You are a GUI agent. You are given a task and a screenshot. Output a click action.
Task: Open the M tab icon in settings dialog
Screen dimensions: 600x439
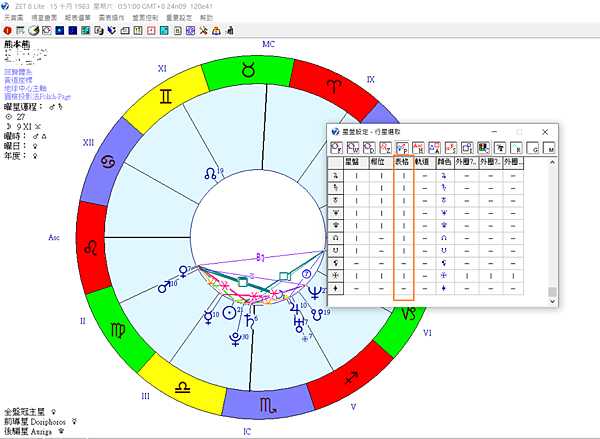coord(549,148)
